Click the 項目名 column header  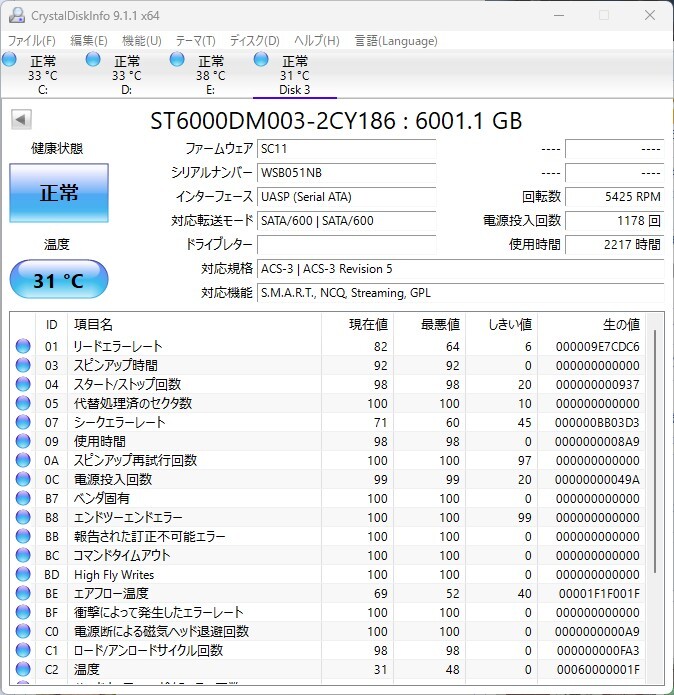(x=194, y=324)
